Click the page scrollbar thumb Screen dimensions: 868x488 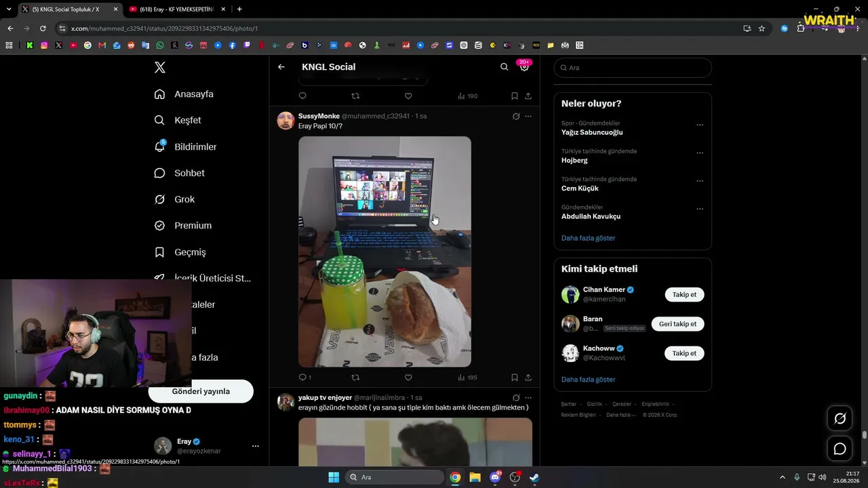(x=865, y=436)
